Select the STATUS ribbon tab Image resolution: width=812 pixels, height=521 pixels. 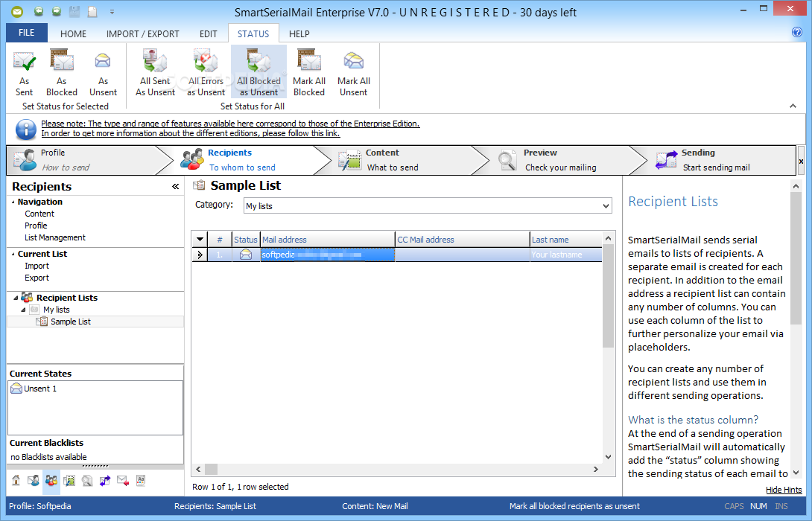point(253,33)
